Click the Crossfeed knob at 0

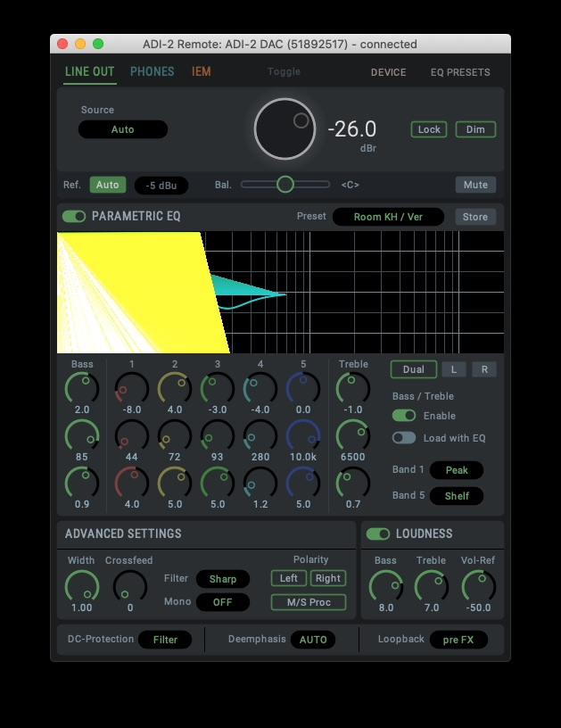coord(130,586)
